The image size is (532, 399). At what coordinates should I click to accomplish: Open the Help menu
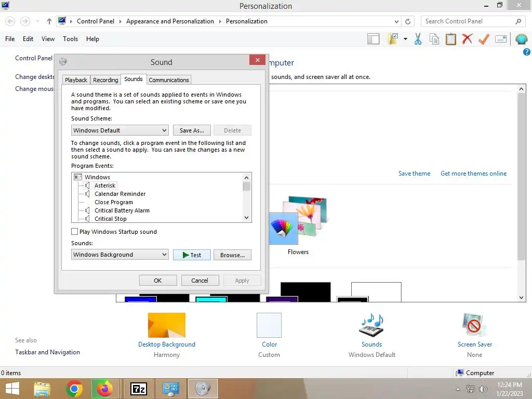coord(92,39)
